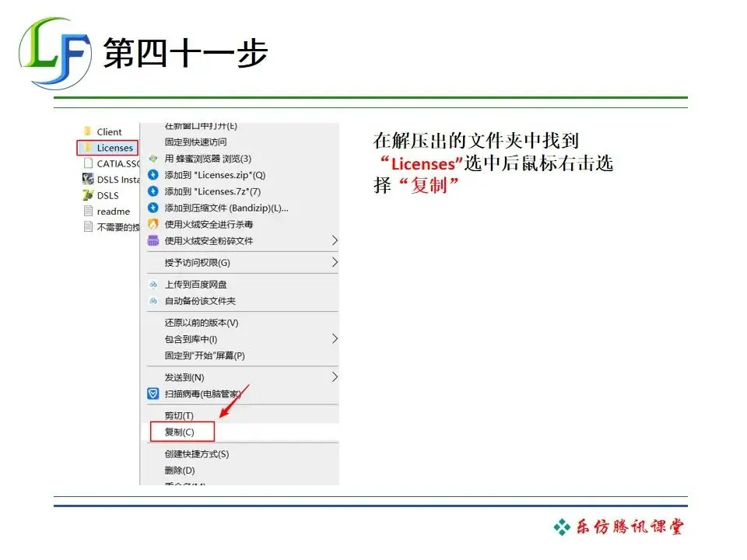Select the CATIA.SSC file icon
The image size is (747, 560).
tap(88, 163)
